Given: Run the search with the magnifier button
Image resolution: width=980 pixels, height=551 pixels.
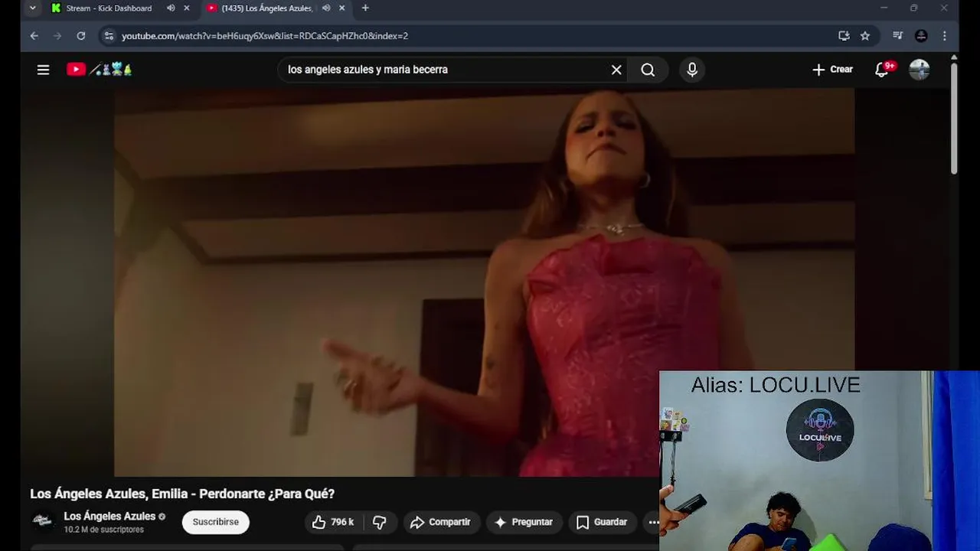Looking at the screenshot, I should (x=648, y=70).
